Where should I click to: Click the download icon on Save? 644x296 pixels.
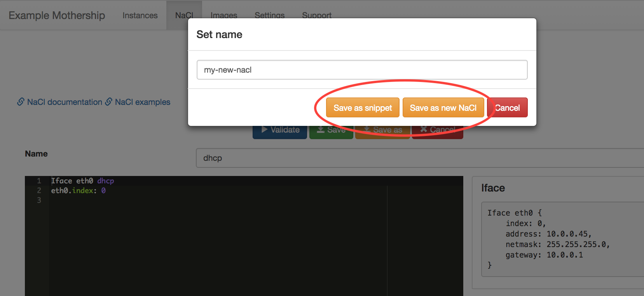[321, 129]
